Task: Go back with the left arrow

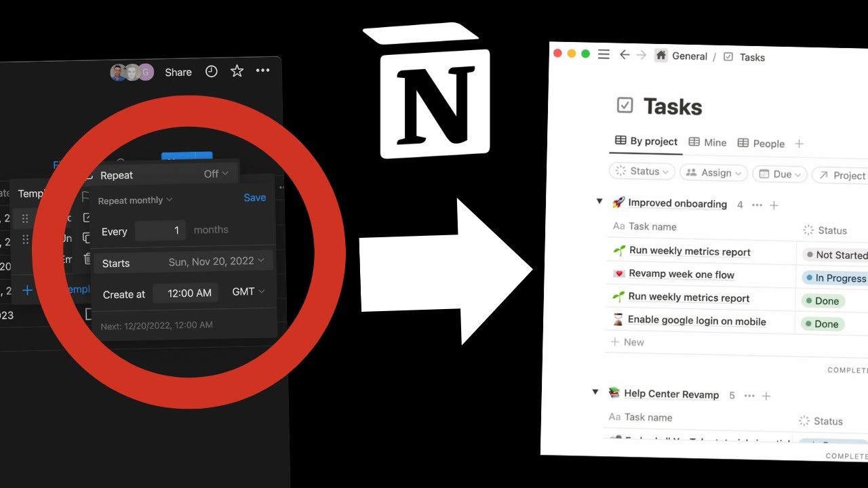Action: point(625,55)
